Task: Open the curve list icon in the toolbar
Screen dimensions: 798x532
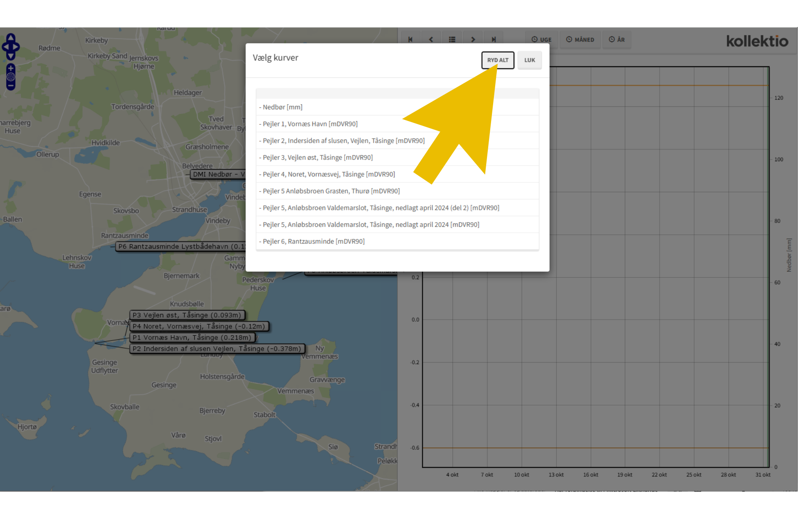Action: [452, 40]
